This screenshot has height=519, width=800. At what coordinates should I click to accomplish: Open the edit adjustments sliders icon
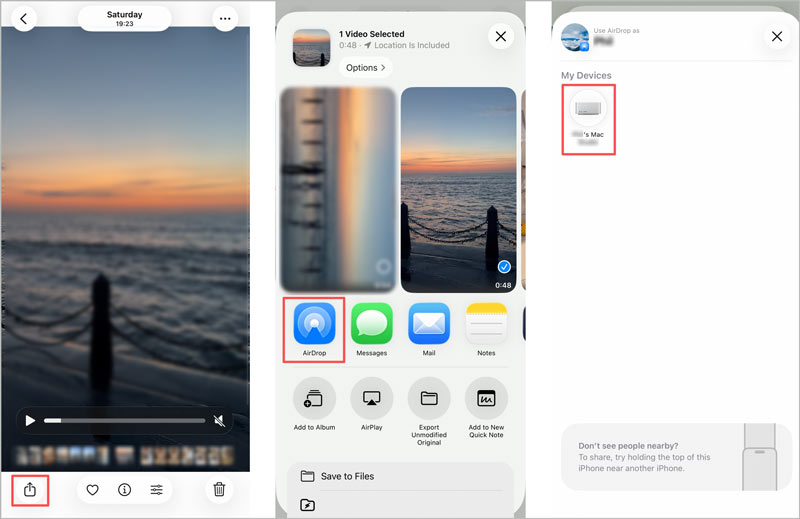(157, 490)
